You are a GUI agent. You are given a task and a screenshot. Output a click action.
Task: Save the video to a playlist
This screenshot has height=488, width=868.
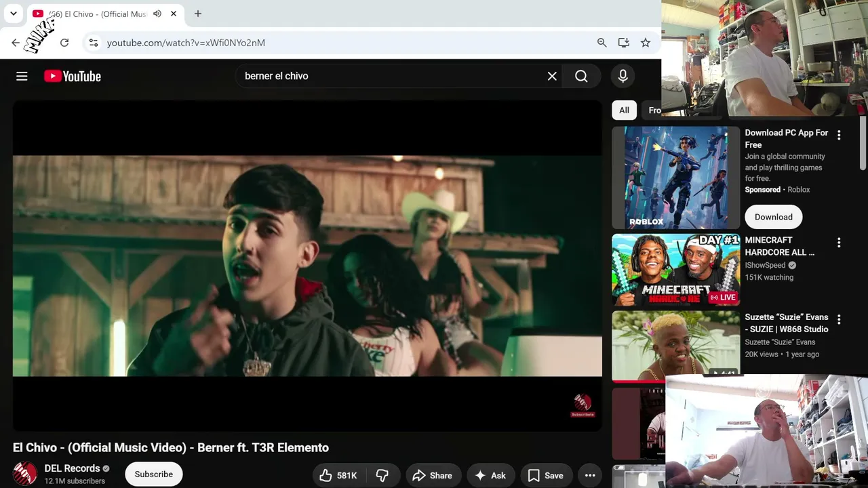click(x=546, y=475)
